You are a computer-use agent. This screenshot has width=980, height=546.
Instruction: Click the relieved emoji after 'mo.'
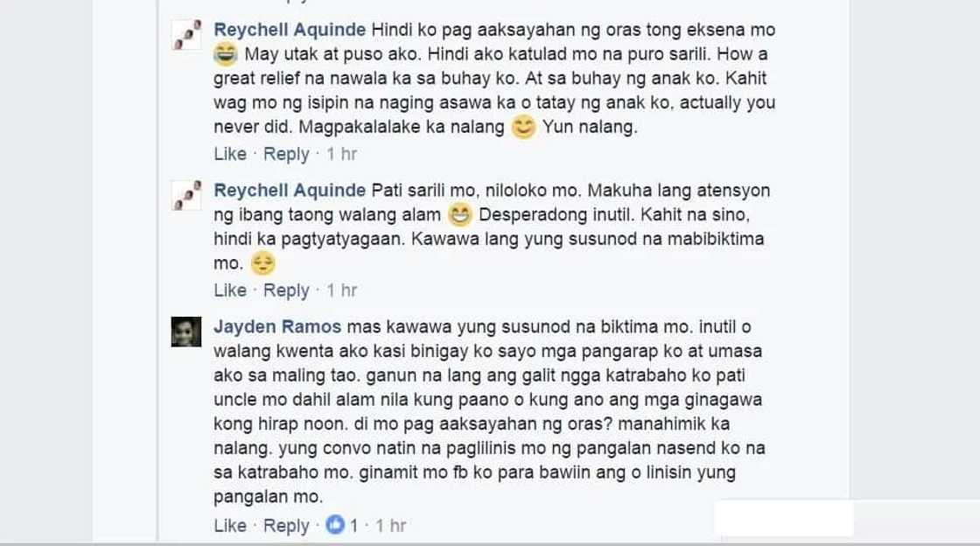tap(262, 263)
